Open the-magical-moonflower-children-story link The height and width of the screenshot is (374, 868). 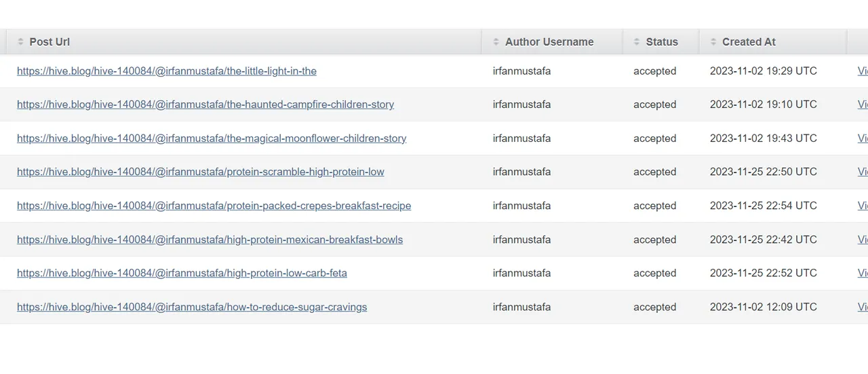212,138
